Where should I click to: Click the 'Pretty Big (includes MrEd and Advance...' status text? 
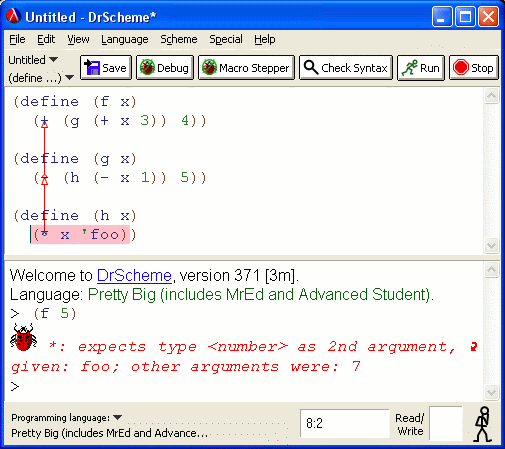point(109,433)
